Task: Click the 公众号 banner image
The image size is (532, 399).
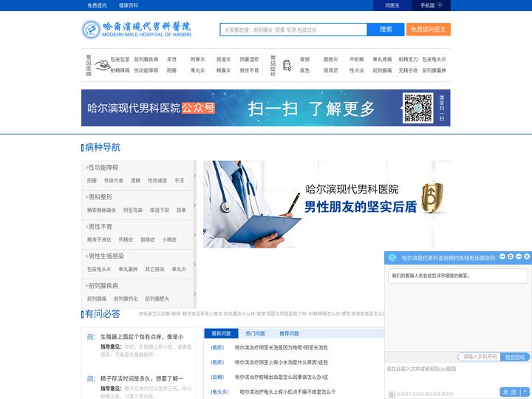Action: pos(266,108)
